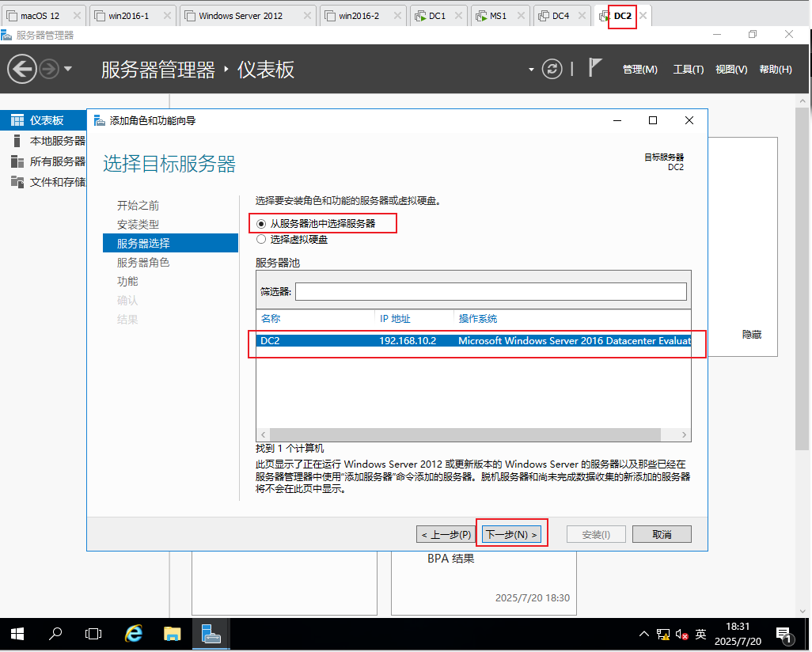Close the MS1 VM tab
Screen dimensions: 812x652
(521, 16)
